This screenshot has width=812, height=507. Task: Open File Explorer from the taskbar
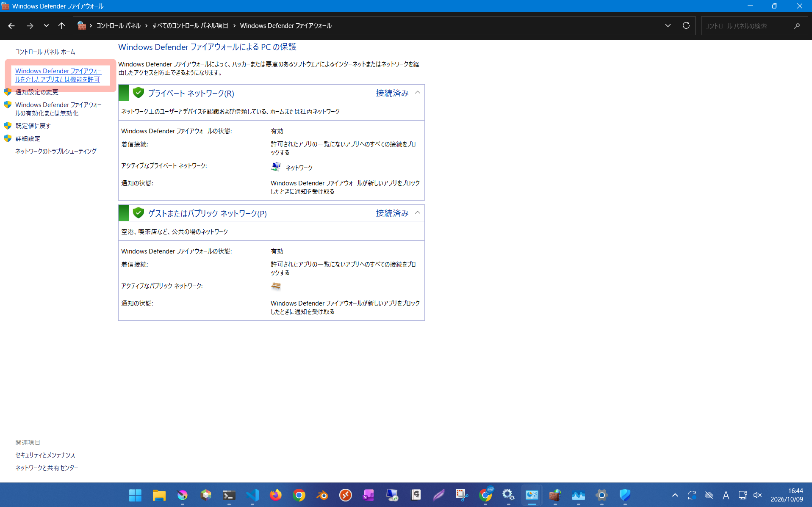[159, 495]
